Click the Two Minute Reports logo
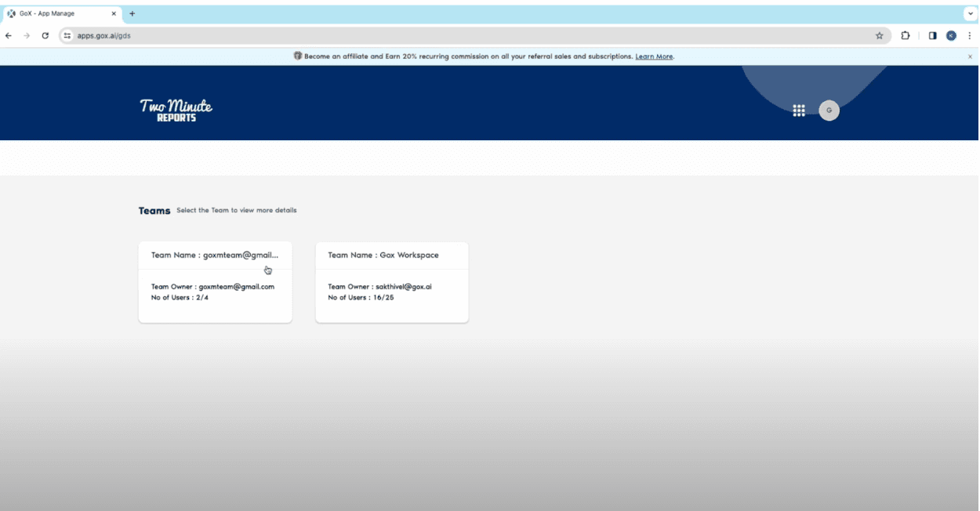Screen dimensions: 980x511 (x=176, y=110)
